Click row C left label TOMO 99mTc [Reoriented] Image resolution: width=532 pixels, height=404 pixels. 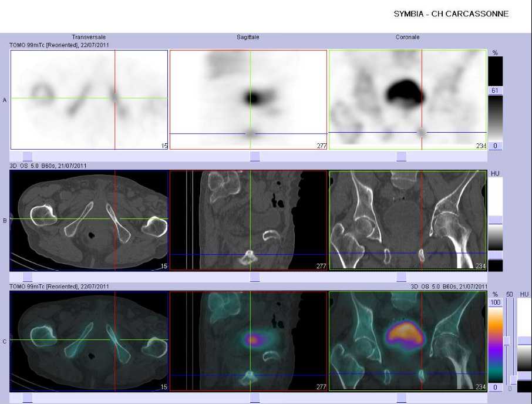[44, 287]
